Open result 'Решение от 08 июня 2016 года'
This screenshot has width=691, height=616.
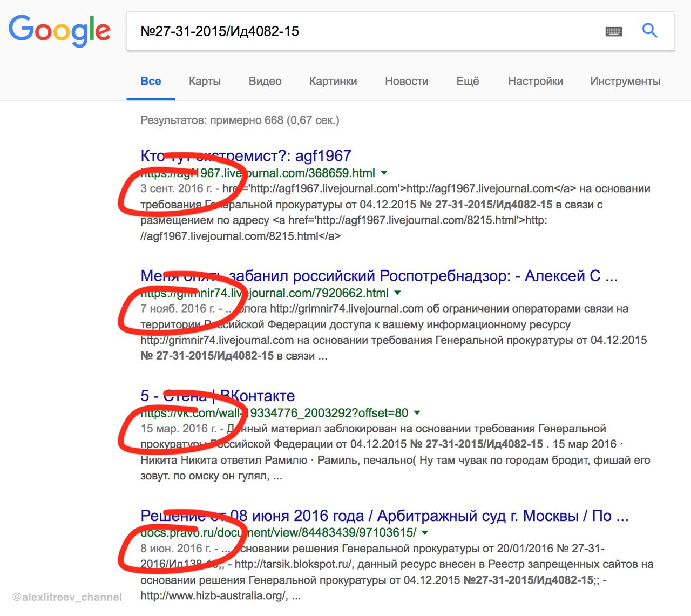[x=384, y=516]
